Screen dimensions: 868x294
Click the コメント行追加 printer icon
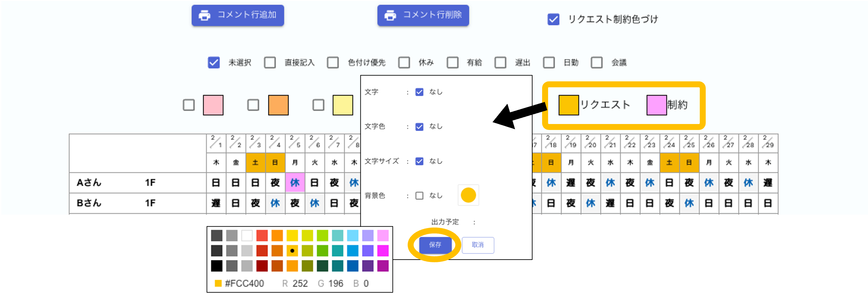(205, 15)
